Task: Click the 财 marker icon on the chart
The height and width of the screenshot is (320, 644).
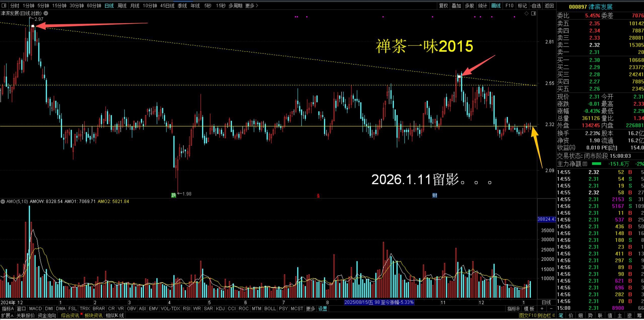Action: pos(435,195)
